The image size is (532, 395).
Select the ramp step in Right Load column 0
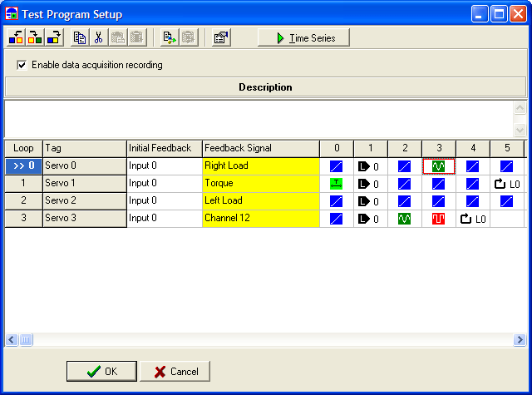pyautogui.click(x=336, y=166)
